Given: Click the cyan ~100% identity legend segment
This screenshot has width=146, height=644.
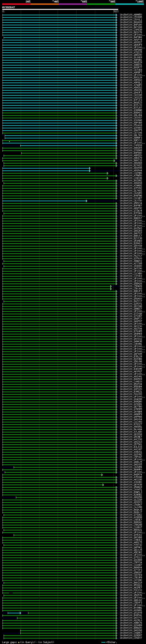Looking at the screenshot, I should tap(130, 4).
